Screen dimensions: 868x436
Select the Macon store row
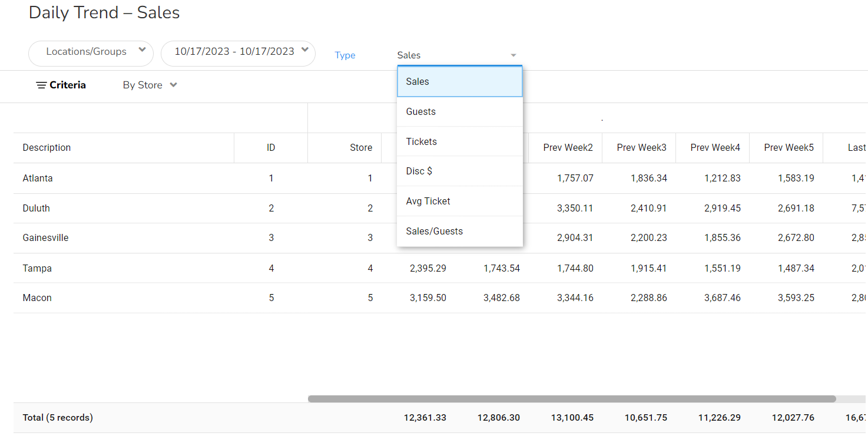pyautogui.click(x=37, y=298)
